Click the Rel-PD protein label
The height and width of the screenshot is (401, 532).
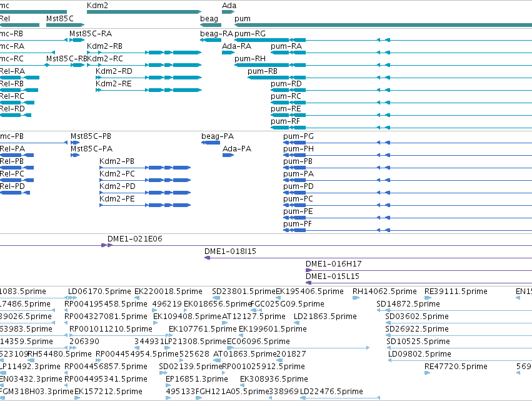13,186
